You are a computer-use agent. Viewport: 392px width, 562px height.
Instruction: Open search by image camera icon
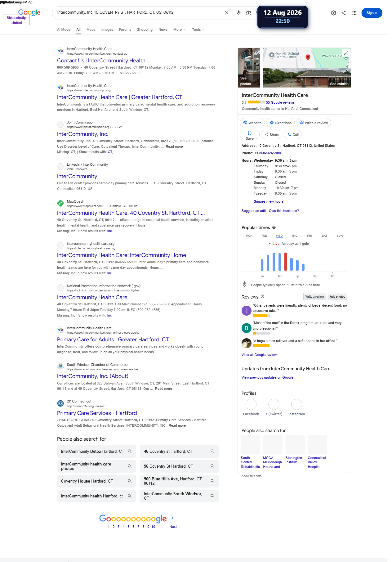coord(248,13)
